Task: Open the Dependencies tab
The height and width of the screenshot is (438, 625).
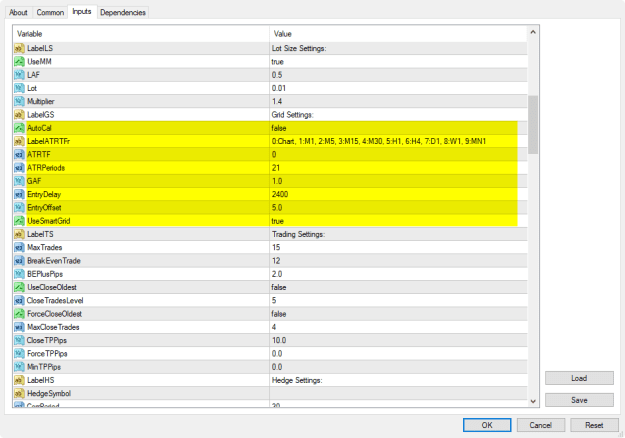Action: 123,12
